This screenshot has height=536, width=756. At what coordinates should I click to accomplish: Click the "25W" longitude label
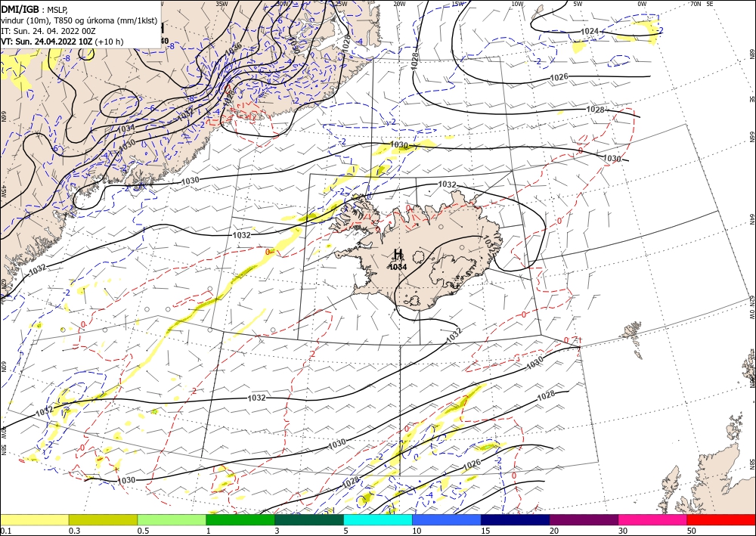click(x=340, y=4)
